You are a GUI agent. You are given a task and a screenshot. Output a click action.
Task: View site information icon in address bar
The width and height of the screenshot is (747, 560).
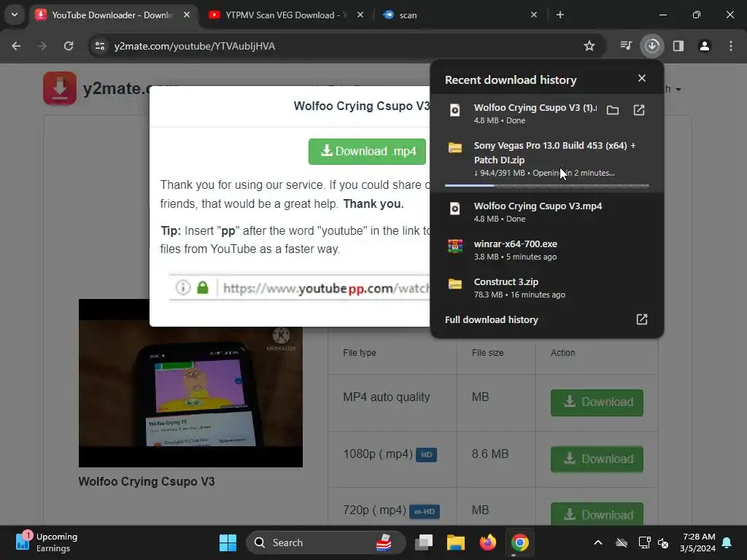[100, 46]
